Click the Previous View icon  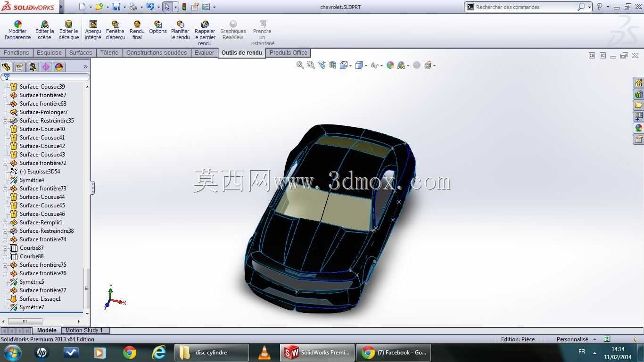point(322,65)
